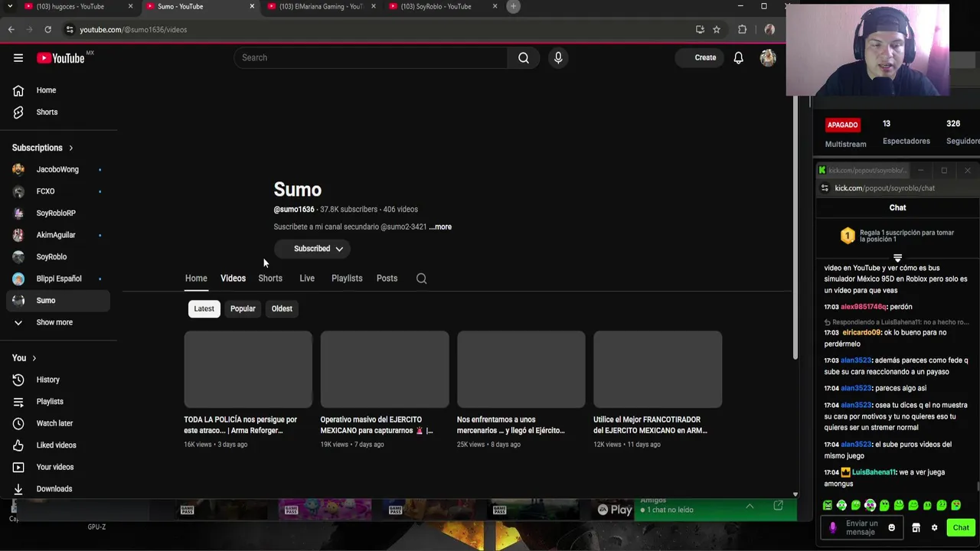Open the Kick chat shop icon
Screen dimensions: 980x551
click(916, 527)
